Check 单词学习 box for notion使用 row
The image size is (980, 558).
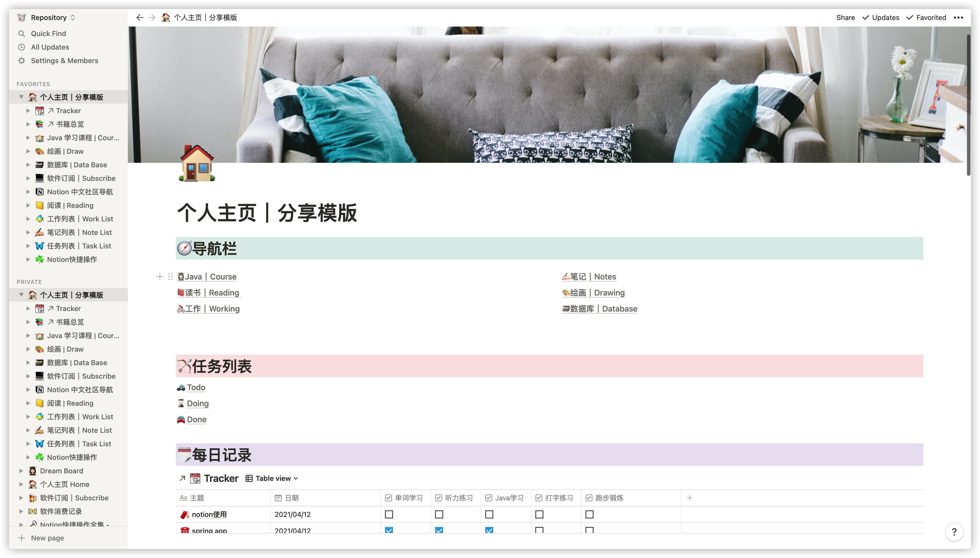pos(389,514)
